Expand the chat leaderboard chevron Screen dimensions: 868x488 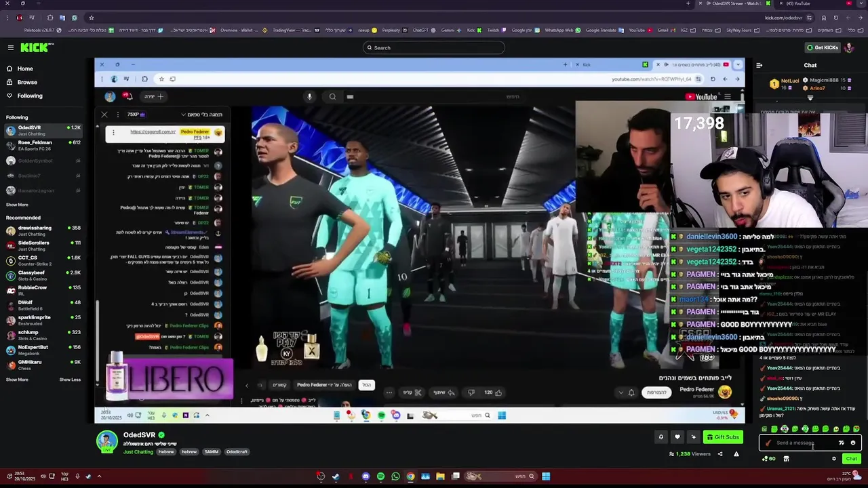pyautogui.click(x=810, y=98)
